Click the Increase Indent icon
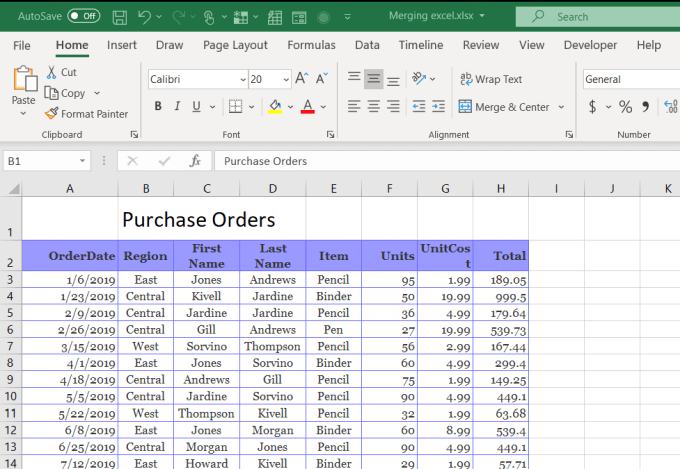This screenshot has width=680, height=469. click(x=439, y=107)
